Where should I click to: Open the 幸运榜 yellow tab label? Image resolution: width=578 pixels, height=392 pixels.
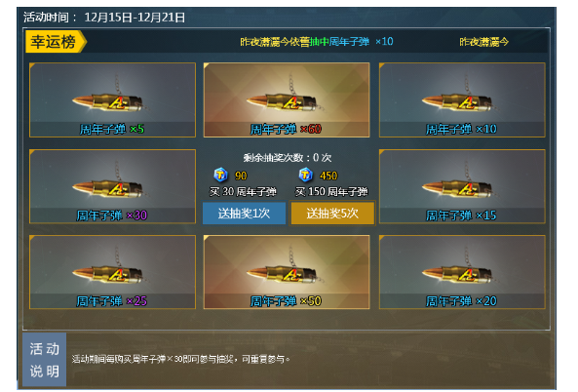point(56,42)
